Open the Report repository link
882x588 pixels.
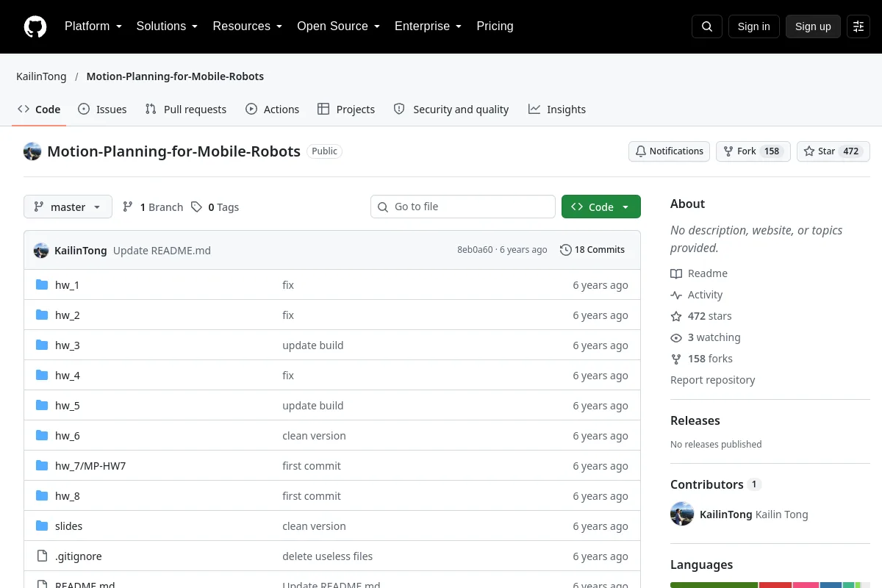coord(712,380)
